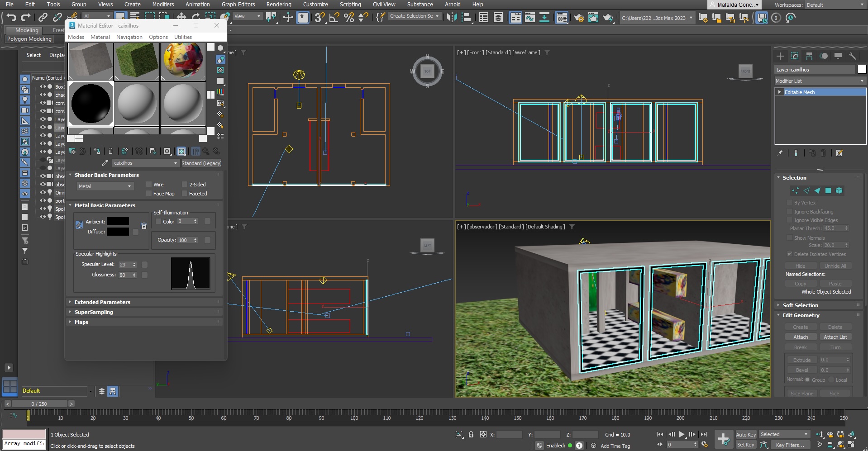Enable the 2-Sided checkbox
Screen dimensions: 868x451
click(x=185, y=185)
